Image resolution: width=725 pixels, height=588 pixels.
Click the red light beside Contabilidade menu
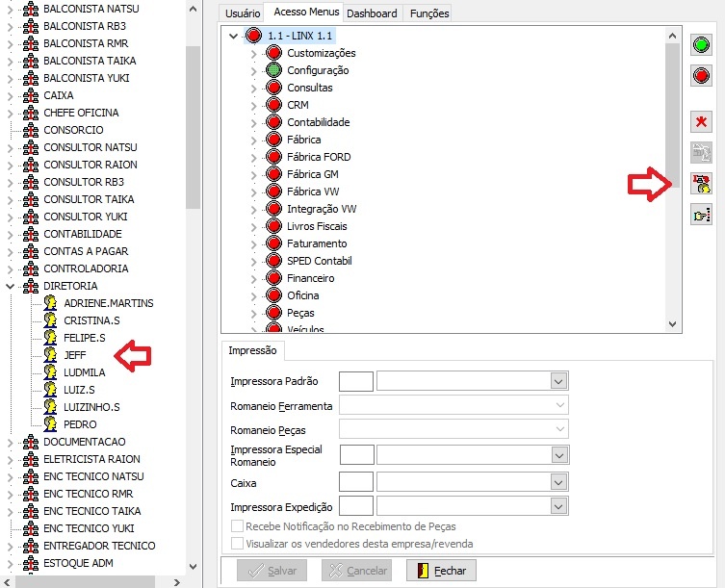pos(273,122)
